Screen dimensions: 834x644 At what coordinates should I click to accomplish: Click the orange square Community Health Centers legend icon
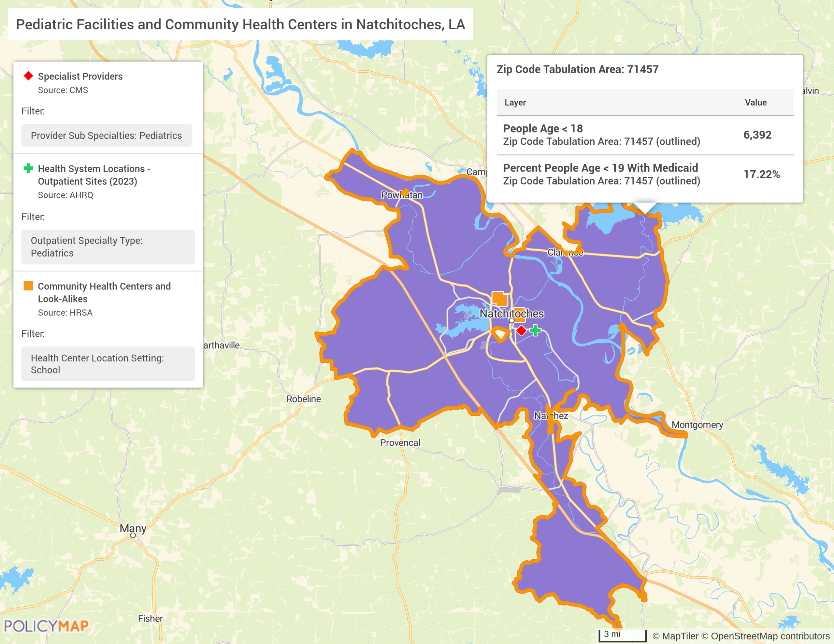28,286
